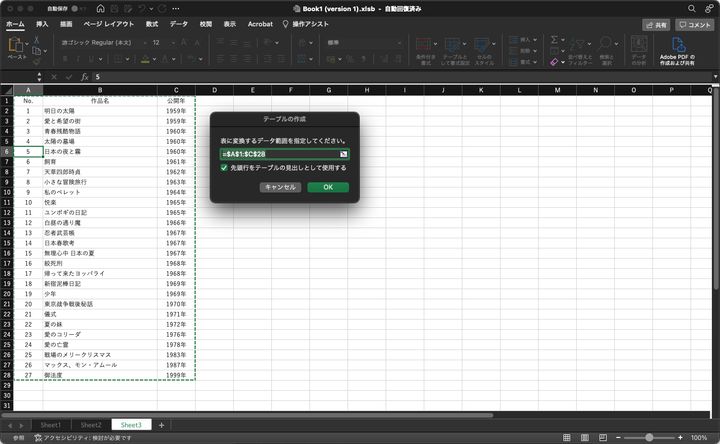720x444 pixels.
Task: Adjust the zoom slider in status bar
Action: (x=651, y=438)
